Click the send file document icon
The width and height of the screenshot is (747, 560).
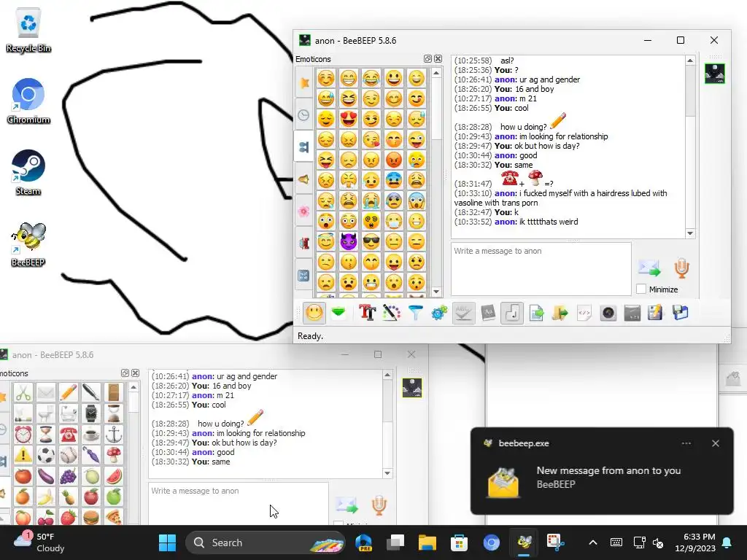click(536, 313)
